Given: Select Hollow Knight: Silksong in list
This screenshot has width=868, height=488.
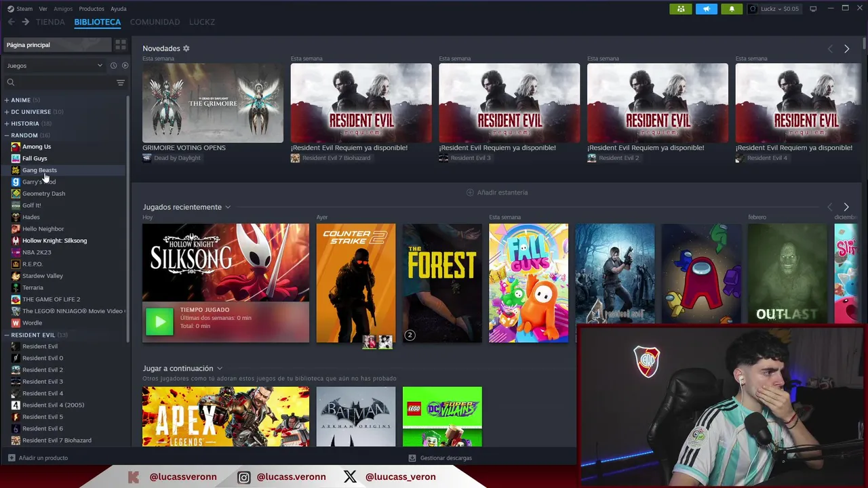Looking at the screenshot, I should [54, 241].
